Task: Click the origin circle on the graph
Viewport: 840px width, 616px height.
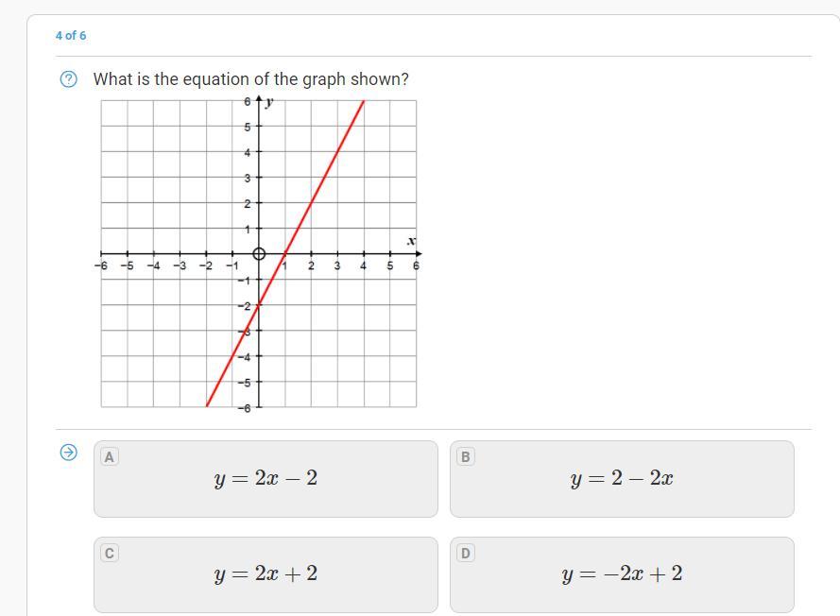Action: 259,254
